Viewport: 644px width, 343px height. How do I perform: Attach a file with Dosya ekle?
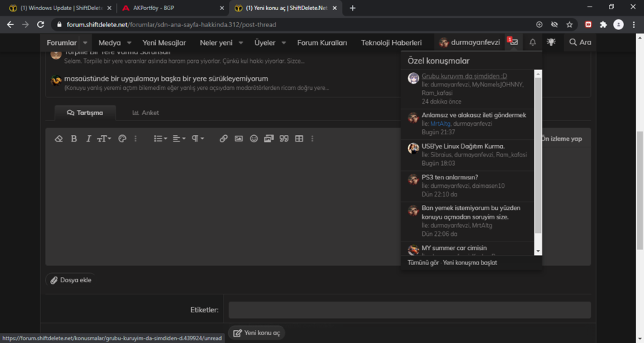click(x=71, y=280)
